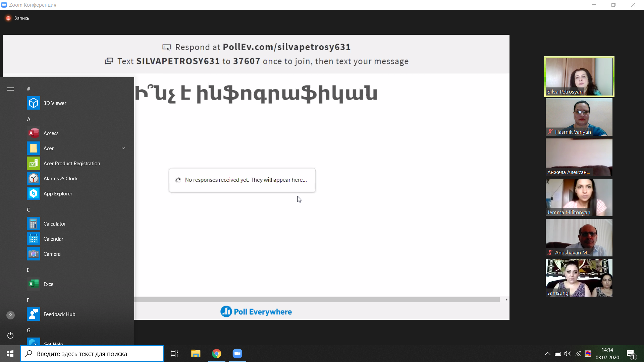Open App Explorer icon
The width and height of the screenshot is (644, 362).
coord(34,193)
